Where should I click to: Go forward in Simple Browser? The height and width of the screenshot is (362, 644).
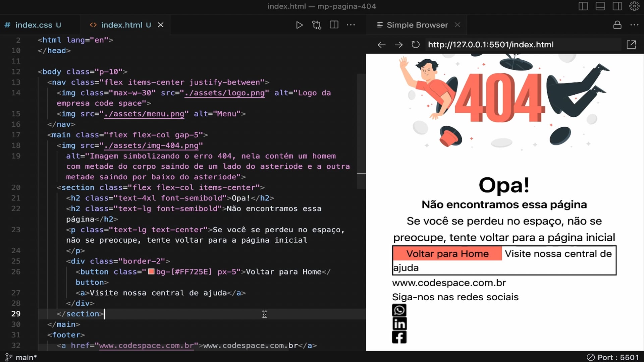(398, 45)
